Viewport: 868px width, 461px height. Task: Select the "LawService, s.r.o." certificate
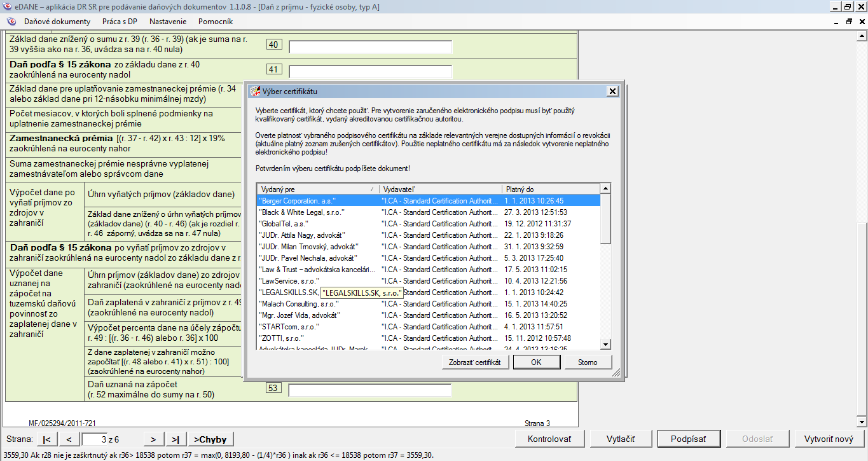pyautogui.click(x=429, y=281)
